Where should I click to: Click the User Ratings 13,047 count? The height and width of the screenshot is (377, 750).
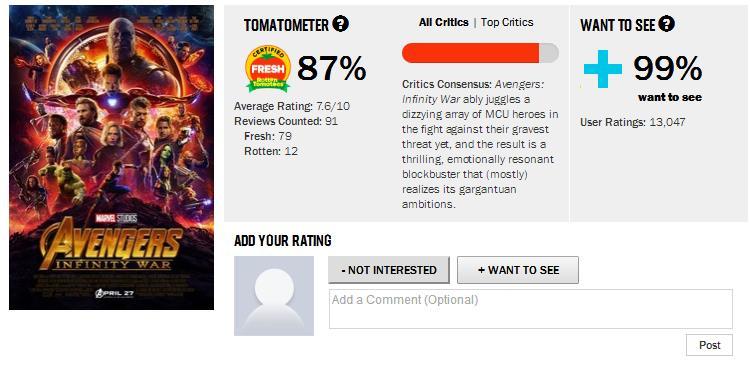(633, 122)
